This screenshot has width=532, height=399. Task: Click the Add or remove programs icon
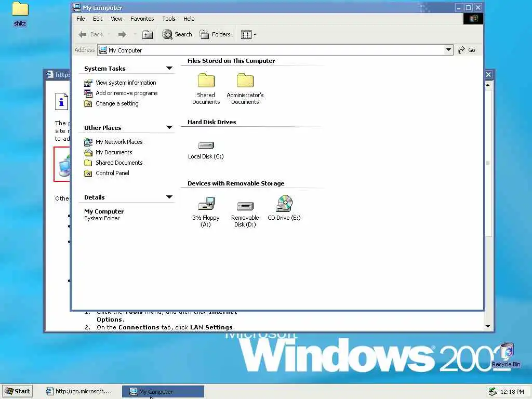tap(88, 94)
